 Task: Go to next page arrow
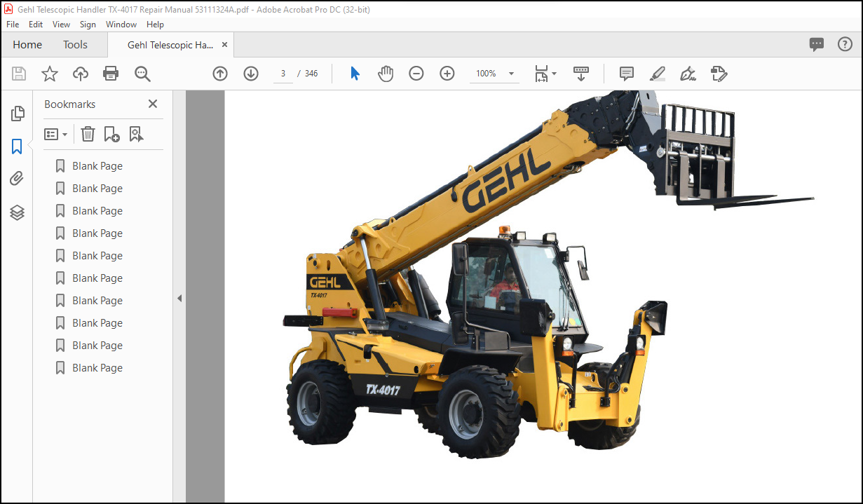251,74
